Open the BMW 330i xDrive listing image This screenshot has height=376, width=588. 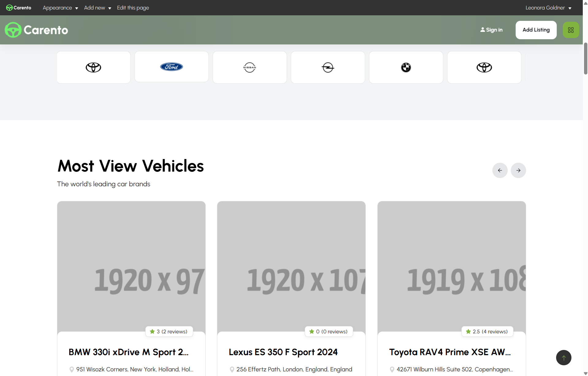pos(131,266)
